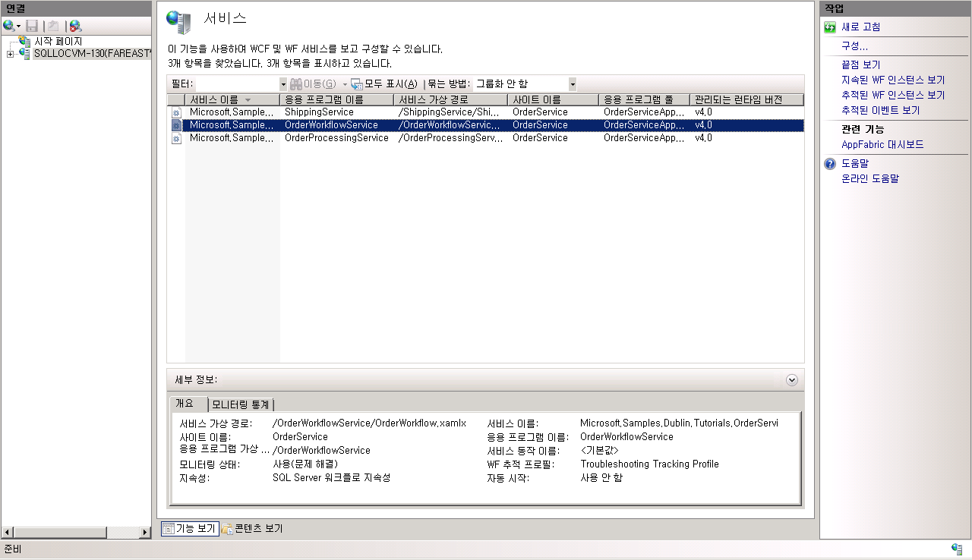Click 지속된 WF 인스턴스 보기 link
Screen dimensions: 972x560
[893, 80]
